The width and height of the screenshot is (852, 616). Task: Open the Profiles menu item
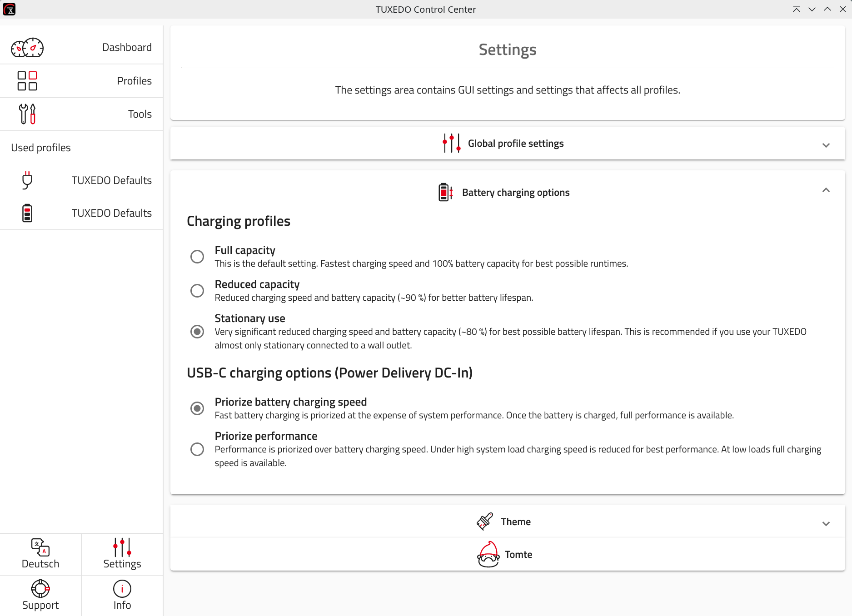[x=81, y=81]
